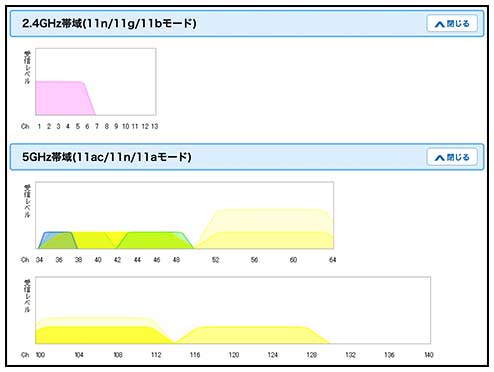Collapse the 2.4GHz band section
The height and width of the screenshot is (372, 494).
tap(452, 24)
